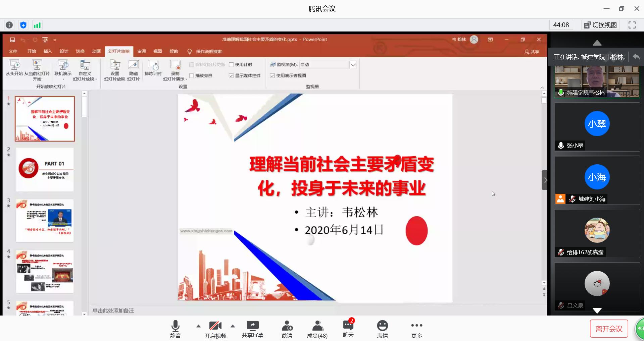
Task: Toggle the 显示媒体控件 checkbox
Action: (x=231, y=76)
